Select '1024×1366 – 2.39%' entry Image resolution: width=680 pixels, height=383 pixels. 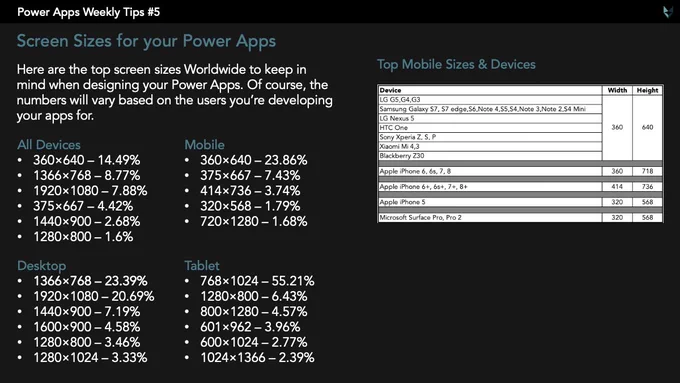pyautogui.click(x=257, y=357)
